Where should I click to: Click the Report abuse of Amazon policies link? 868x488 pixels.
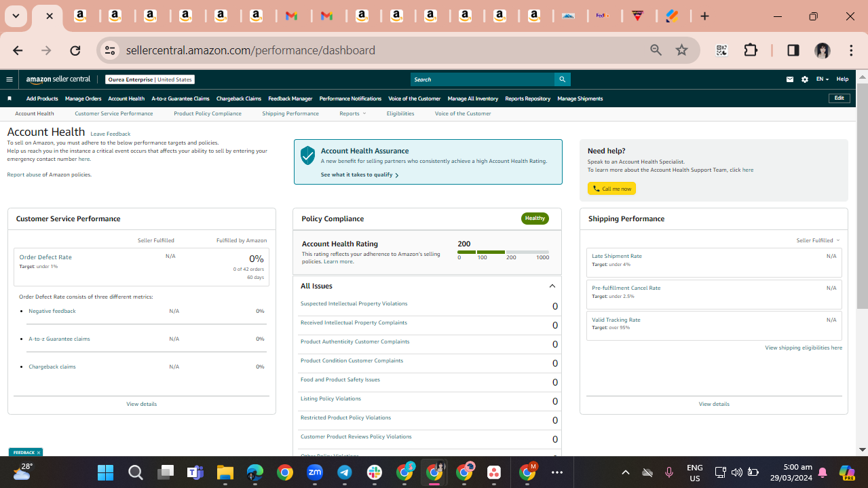49,174
